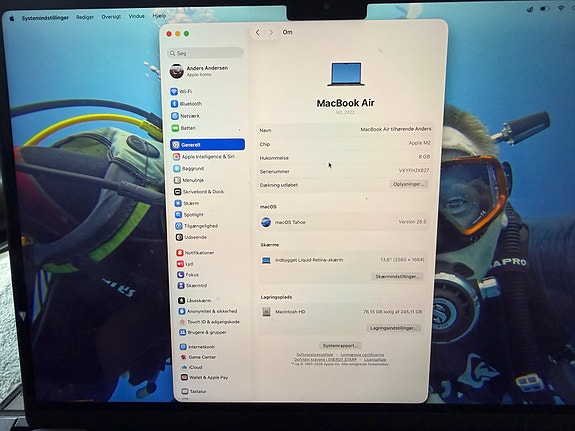
Task: Click the Skærmindstillinger... button
Action: 397,276
